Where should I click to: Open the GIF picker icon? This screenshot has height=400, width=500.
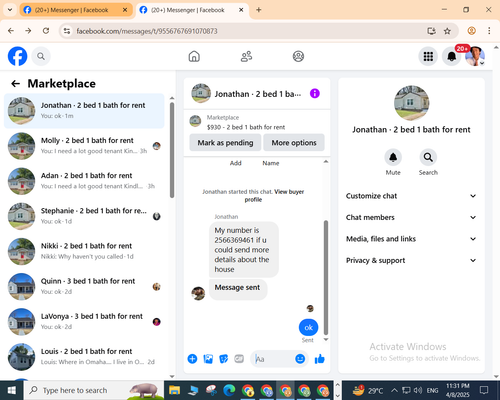coord(239,359)
